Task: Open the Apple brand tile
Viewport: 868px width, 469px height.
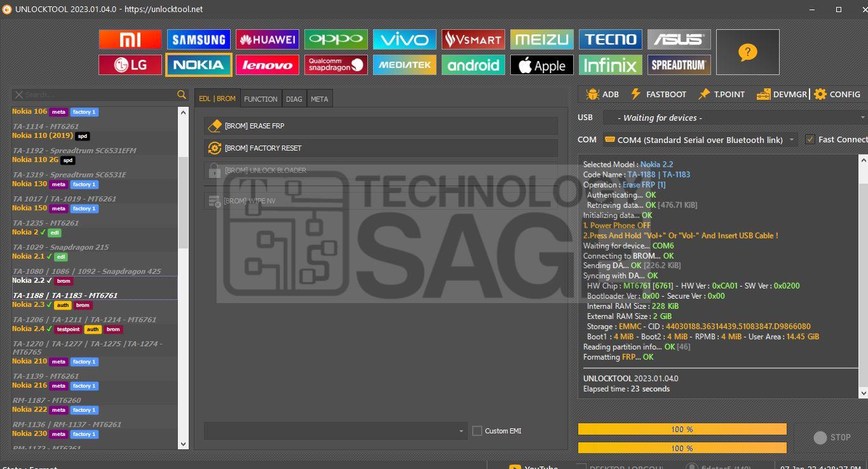Action: point(542,65)
